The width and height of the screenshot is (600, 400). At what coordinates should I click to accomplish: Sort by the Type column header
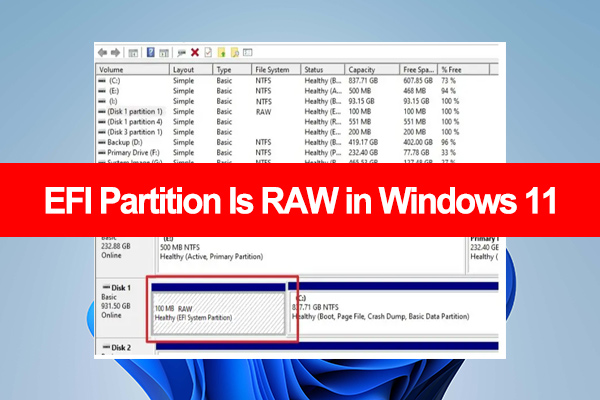coord(232,70)
